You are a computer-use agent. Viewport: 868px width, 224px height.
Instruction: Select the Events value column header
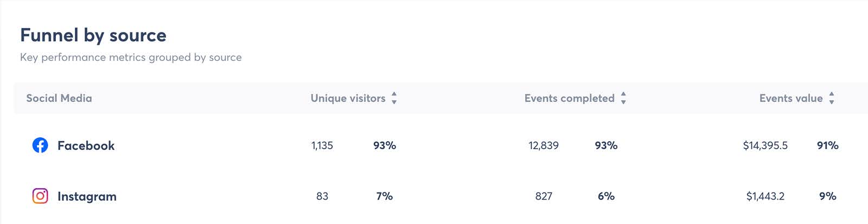[791, 98]
